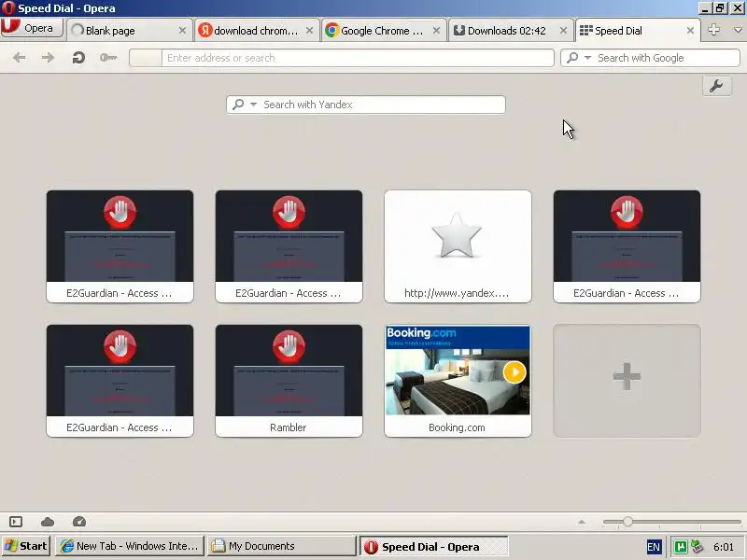Viewport: 747px width, 560px height.
Task: Close the Google Chrome tab
Action: coord(436,31)
